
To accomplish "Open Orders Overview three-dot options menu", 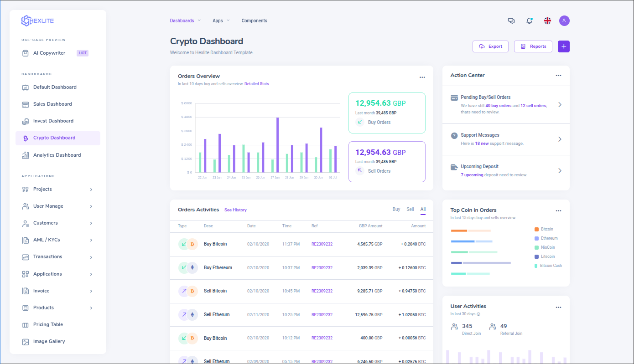I will pyautogui.click(x=422, y=77).
